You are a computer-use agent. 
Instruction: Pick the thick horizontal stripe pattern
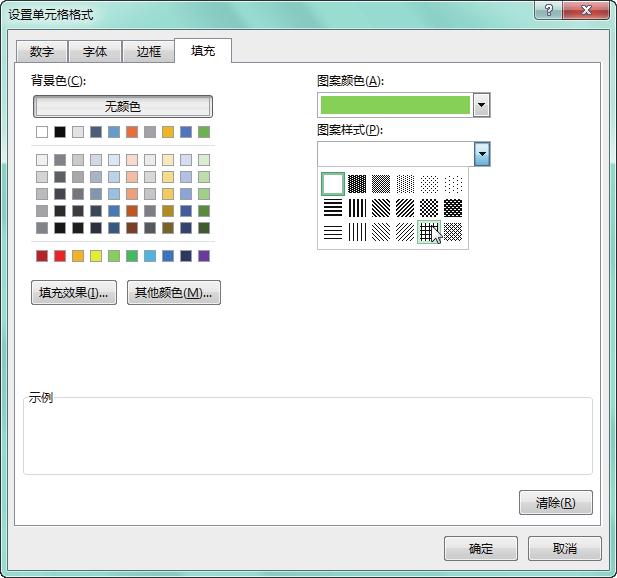(x=333, y=208)
